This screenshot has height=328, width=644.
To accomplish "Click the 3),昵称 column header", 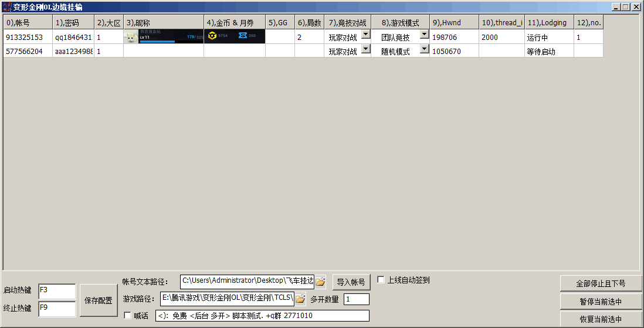I will tap(164, 23).
